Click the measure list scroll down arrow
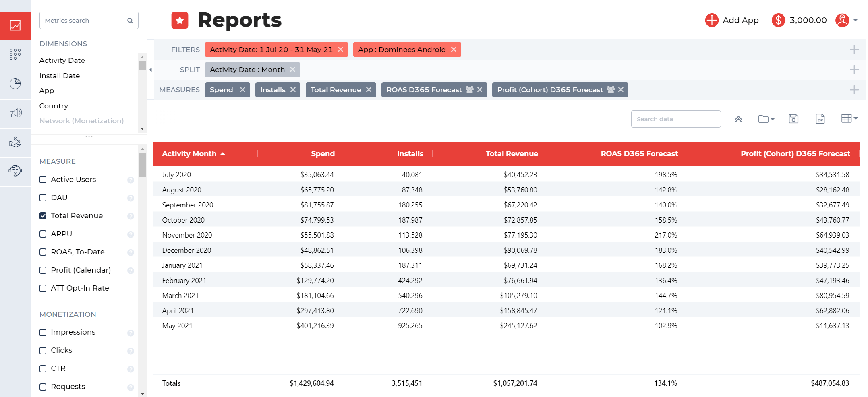The image size is (868, 397). pyautogui.click(x=142, y=393)
